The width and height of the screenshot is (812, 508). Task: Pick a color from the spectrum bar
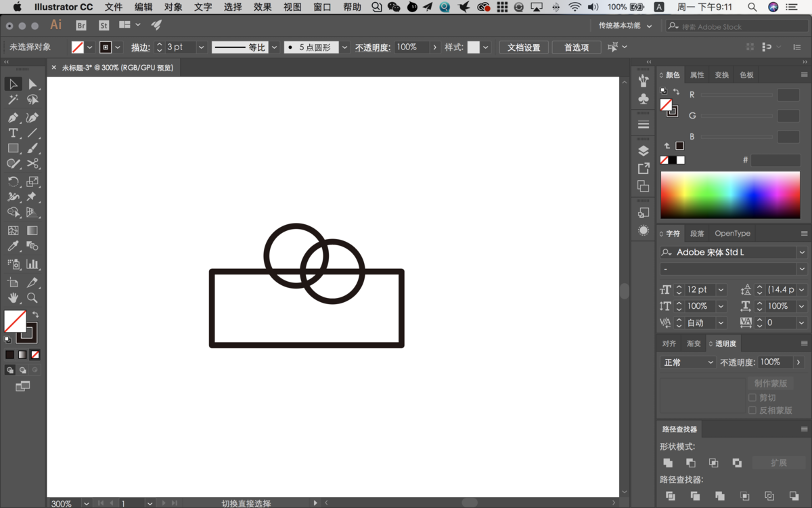730,194
